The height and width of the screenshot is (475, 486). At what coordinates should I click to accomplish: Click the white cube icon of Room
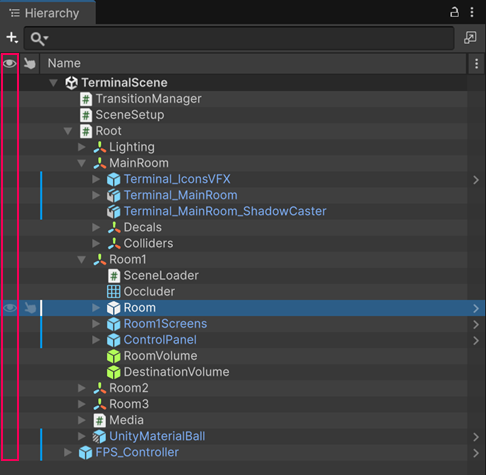tap(114, 308)
